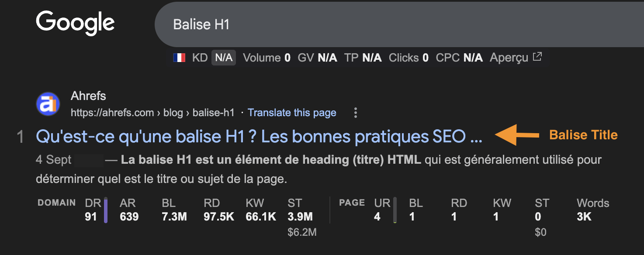This screenshot has height=255, width=644.
Task: Select the KW 66.1K keywords metric
Action: [x=260, y=210]
